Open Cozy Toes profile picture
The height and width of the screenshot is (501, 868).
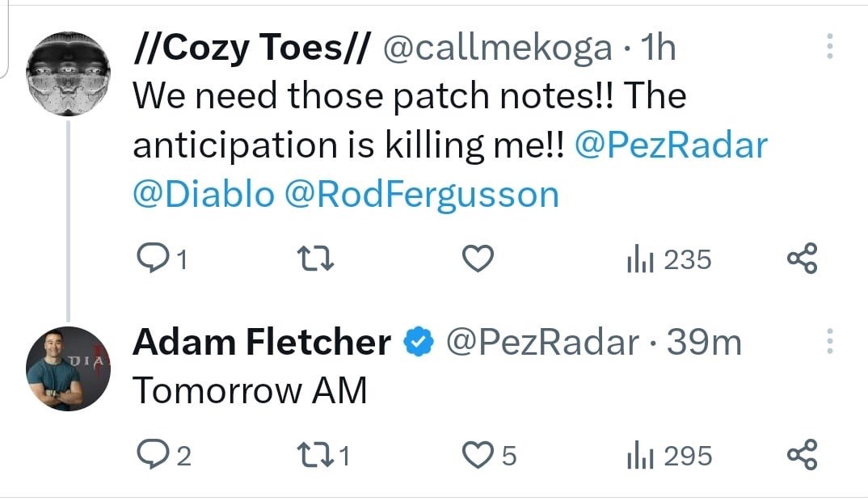click(x=68, y=75)
